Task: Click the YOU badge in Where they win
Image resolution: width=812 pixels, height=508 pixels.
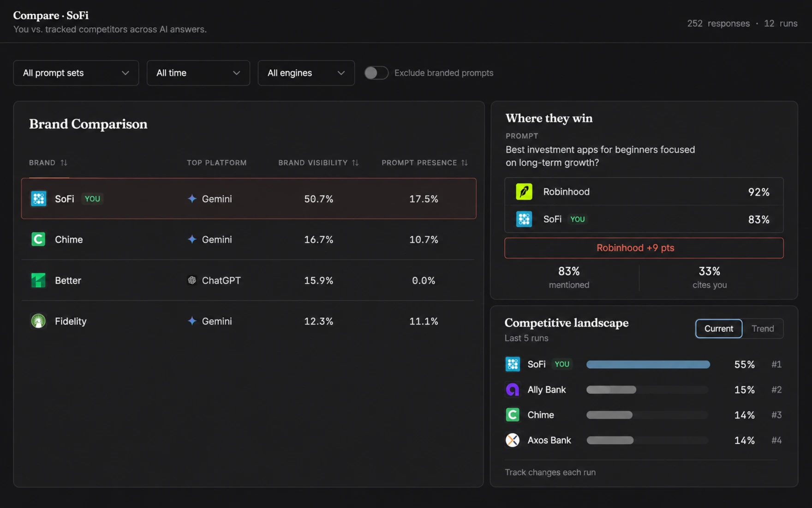Action: click(x=578, y=219)
